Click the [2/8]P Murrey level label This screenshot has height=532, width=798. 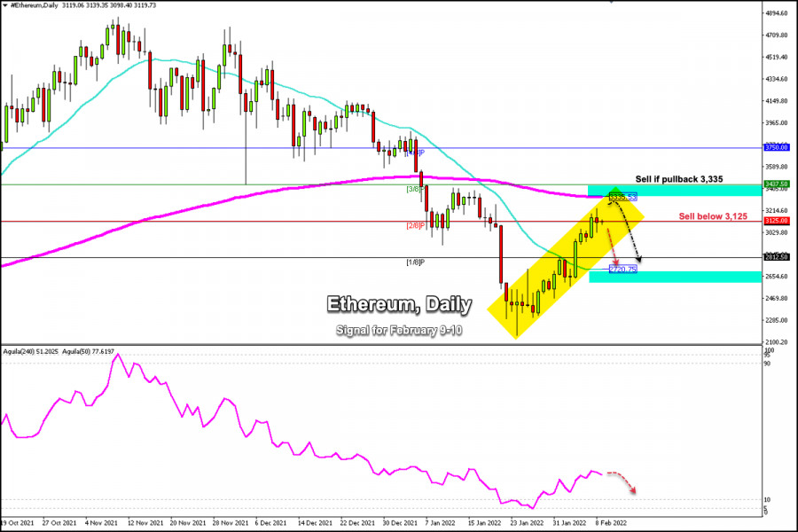pyautogui.click(x=415, y=225)
